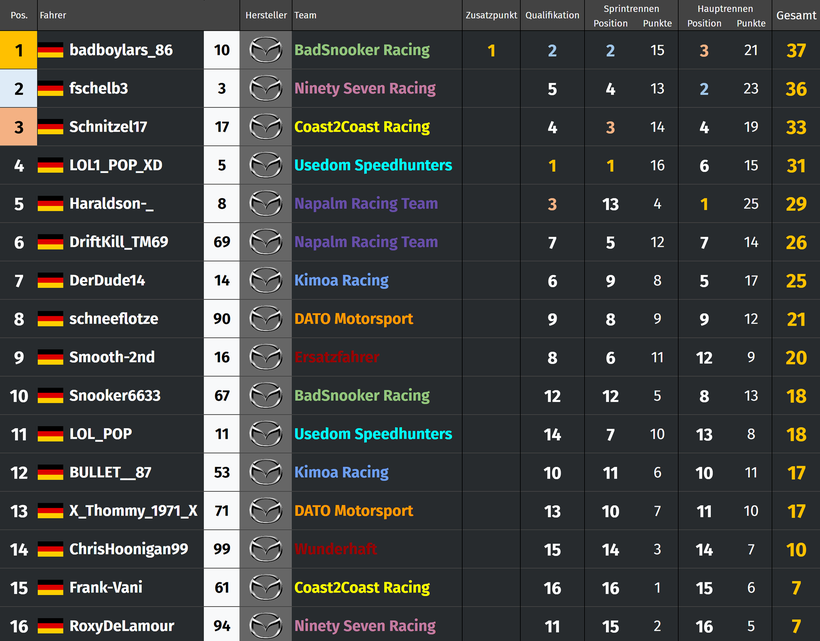Click the Mazda logo in Smooth-2nd's row
The image size is (820, 641).
[266, 357]
